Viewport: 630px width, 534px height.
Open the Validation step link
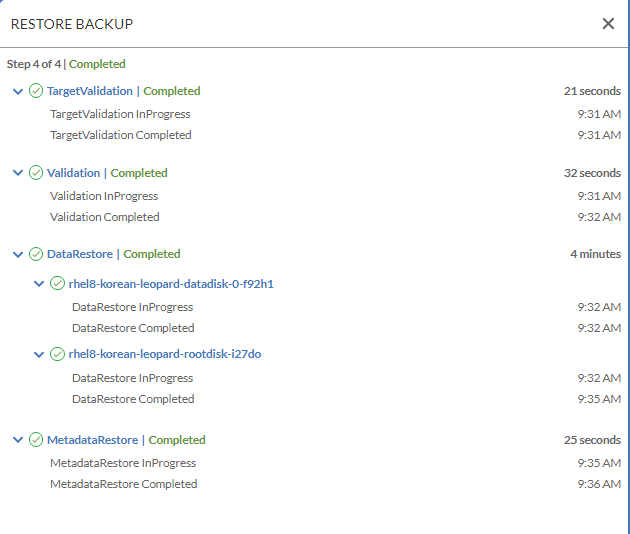click(x=74, y=173)
